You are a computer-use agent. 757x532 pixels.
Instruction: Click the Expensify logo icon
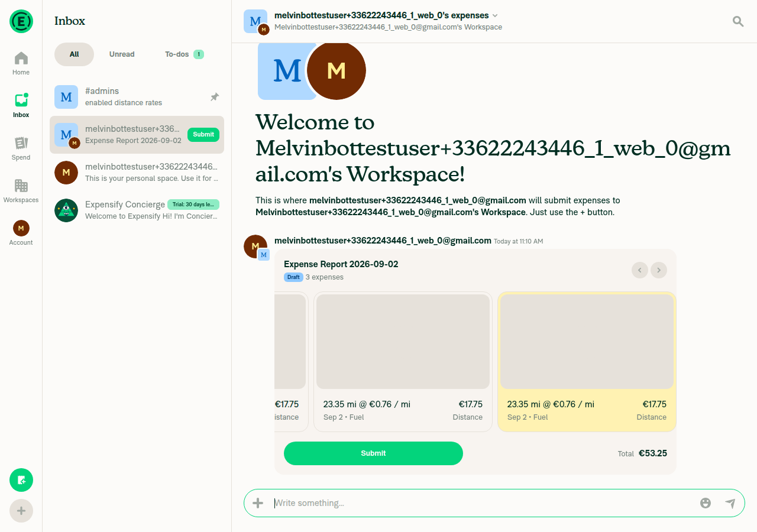pyautogui.click(x=21, y=21)
